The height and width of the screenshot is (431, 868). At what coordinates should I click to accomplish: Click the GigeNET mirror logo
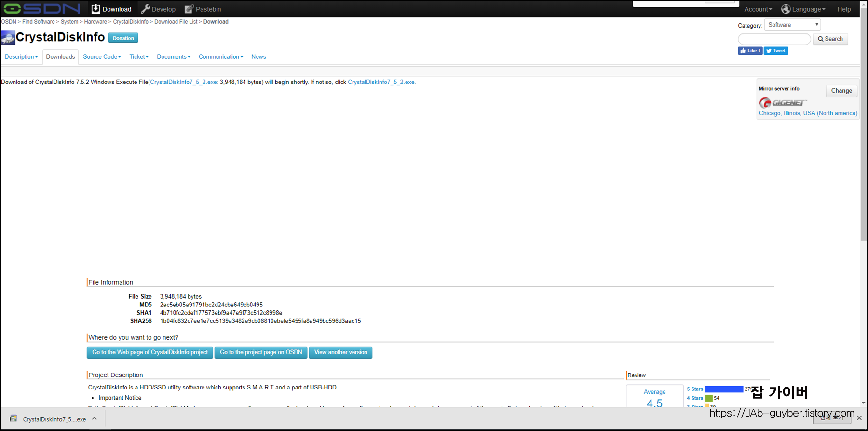[783, 103]
